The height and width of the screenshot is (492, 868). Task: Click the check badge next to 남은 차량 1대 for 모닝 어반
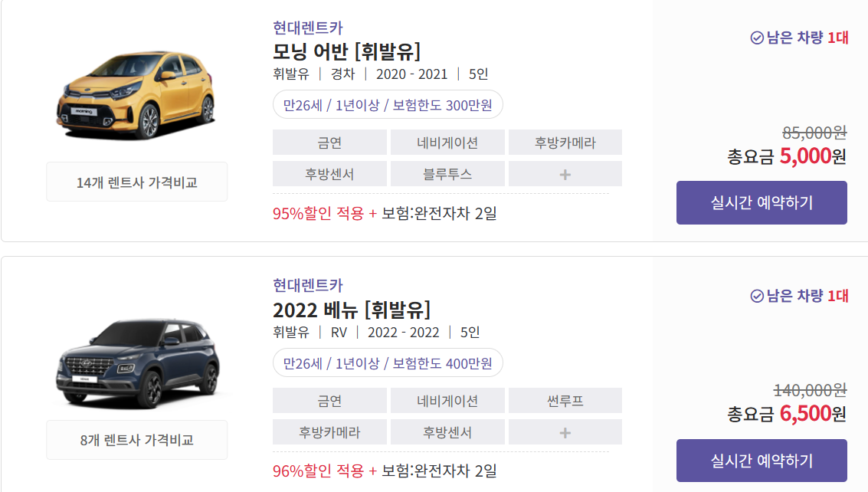[x=755, y=37]
